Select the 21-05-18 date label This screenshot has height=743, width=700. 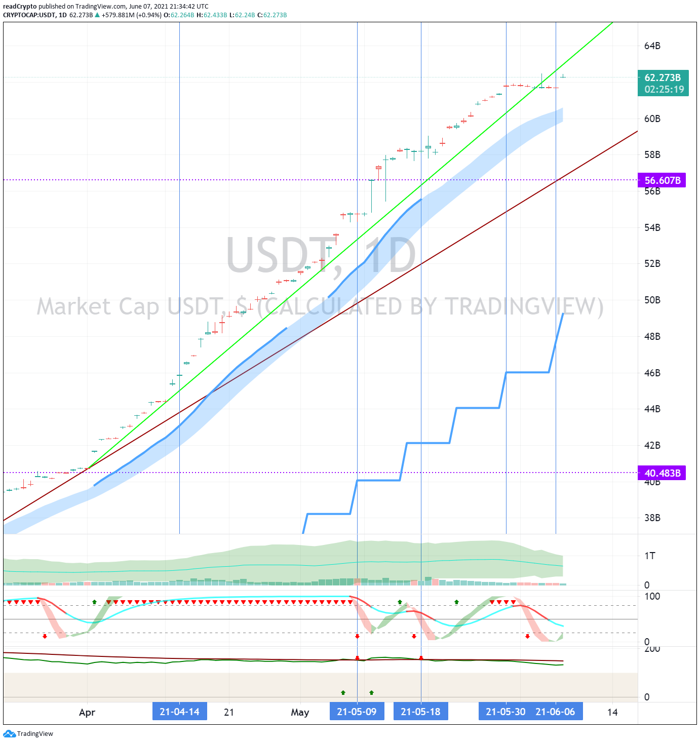(x=420, y=712)
